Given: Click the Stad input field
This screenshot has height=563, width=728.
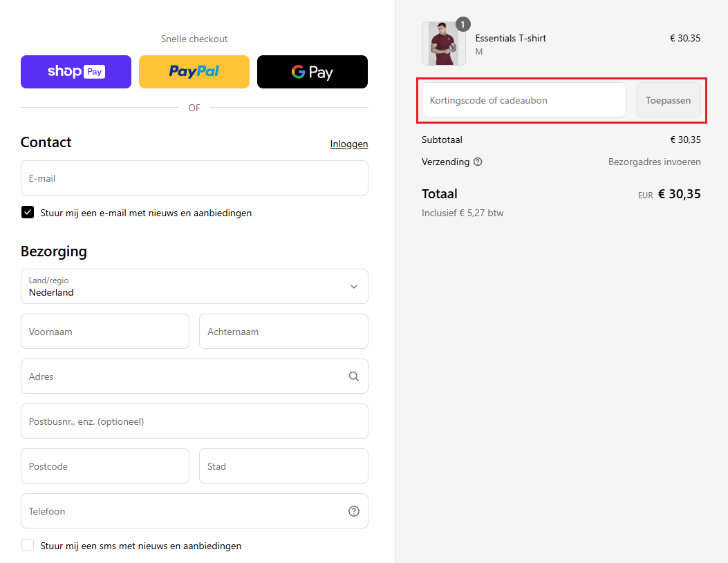Looking at the screenshot, I should (283, 466).
